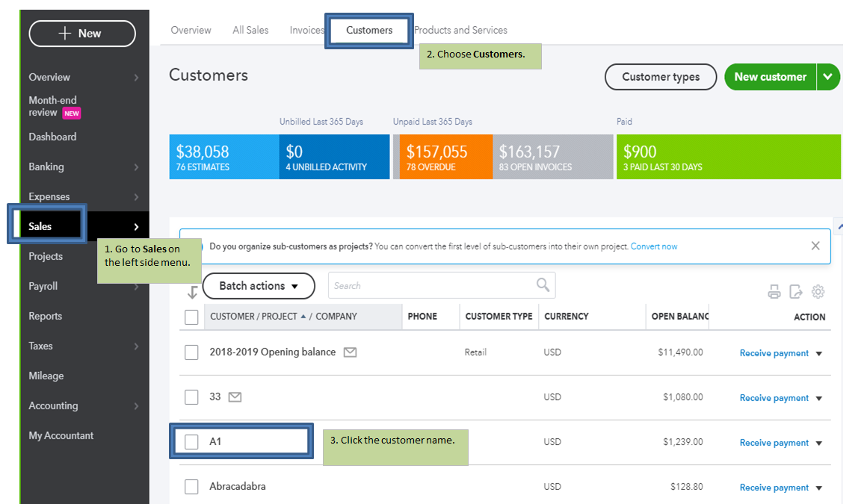The image size is (864, 504).
Task: Open action dropdown arrow for A1 row
Action: (819, 443)
